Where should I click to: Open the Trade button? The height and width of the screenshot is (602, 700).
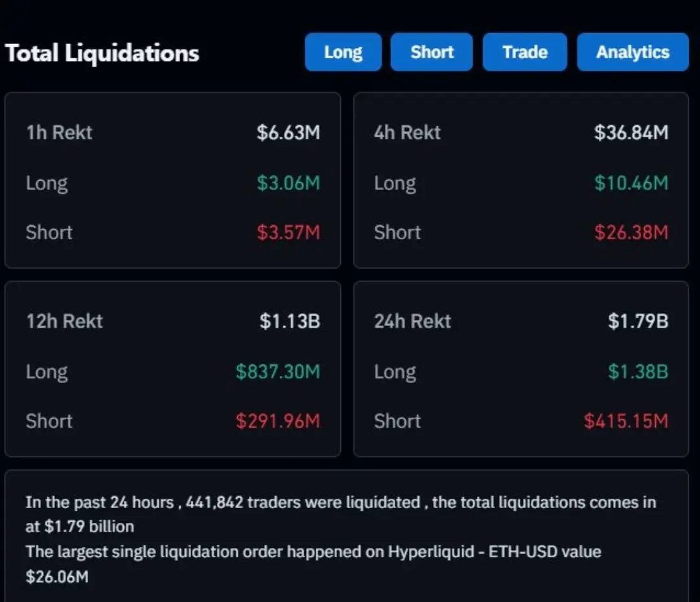click(524, 52)
